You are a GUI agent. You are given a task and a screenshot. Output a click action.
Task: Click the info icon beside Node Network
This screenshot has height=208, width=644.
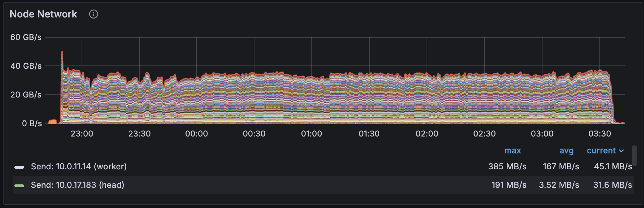click(x=94, y=14)
